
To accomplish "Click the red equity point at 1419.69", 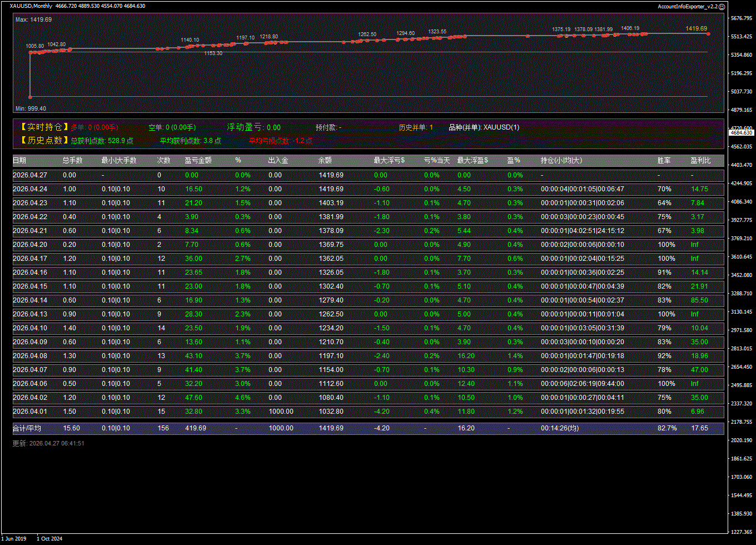I will click(x=708, y=34).
